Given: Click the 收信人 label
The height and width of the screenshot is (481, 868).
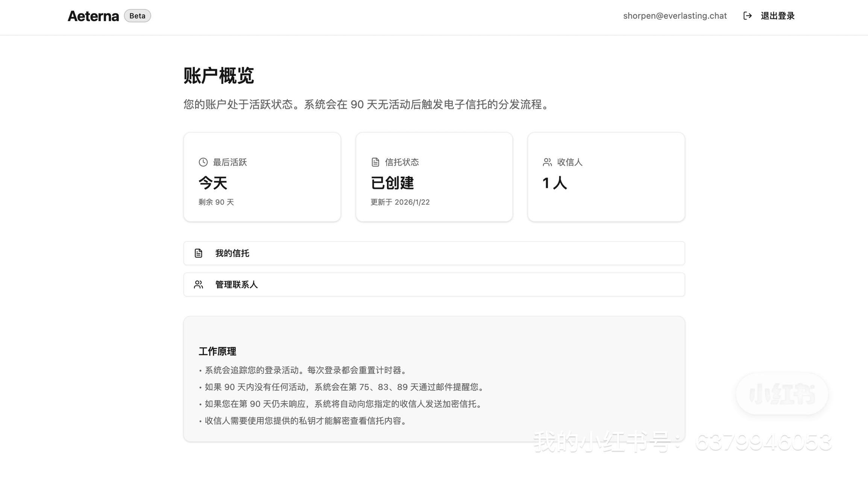Looking at the screenshot, I should coord(570,162).
